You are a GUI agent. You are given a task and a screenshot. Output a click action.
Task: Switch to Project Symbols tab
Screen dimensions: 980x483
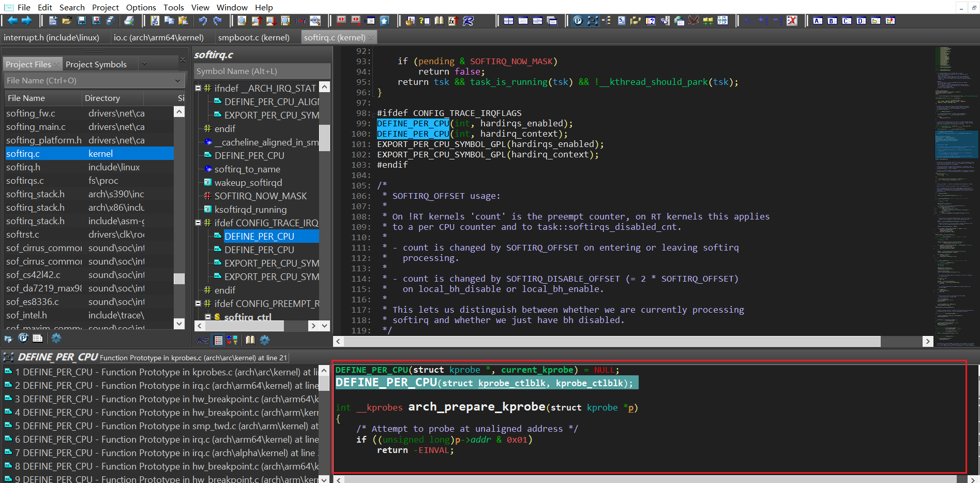tap(96, 64)
